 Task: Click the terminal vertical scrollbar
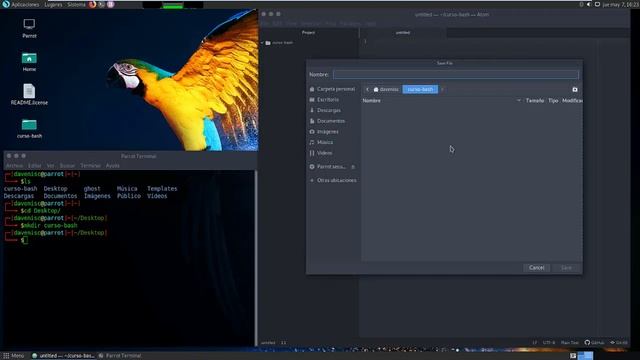click(x=256, y=258)
